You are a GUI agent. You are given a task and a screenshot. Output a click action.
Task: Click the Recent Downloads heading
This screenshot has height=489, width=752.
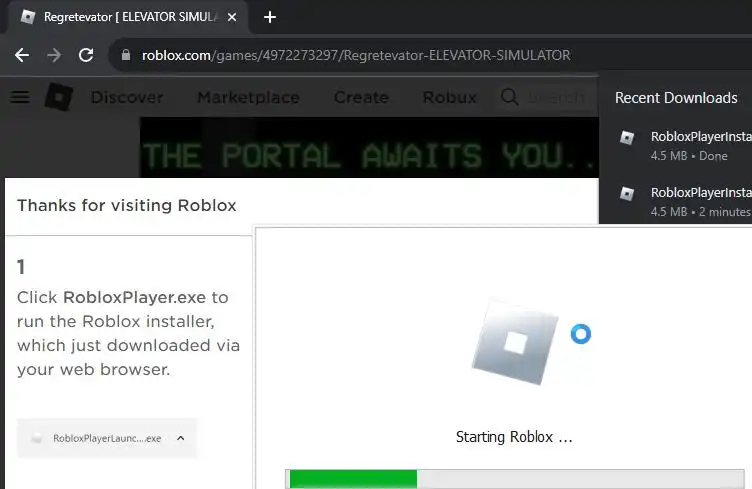point(676,98)
